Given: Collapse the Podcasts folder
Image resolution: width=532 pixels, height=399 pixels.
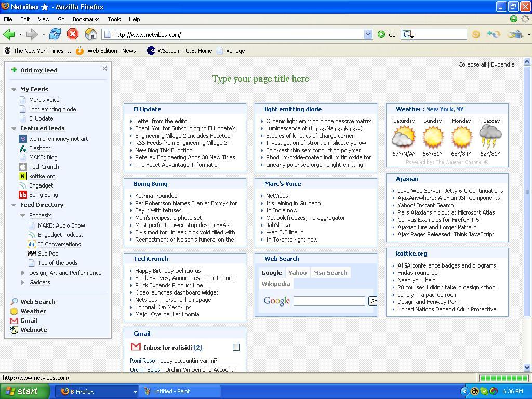Looking at the screenshot, I should (x=23, y=216).
